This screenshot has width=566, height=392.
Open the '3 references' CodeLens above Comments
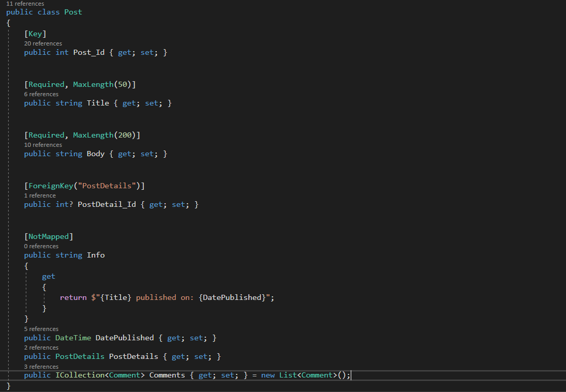(41, 366)
